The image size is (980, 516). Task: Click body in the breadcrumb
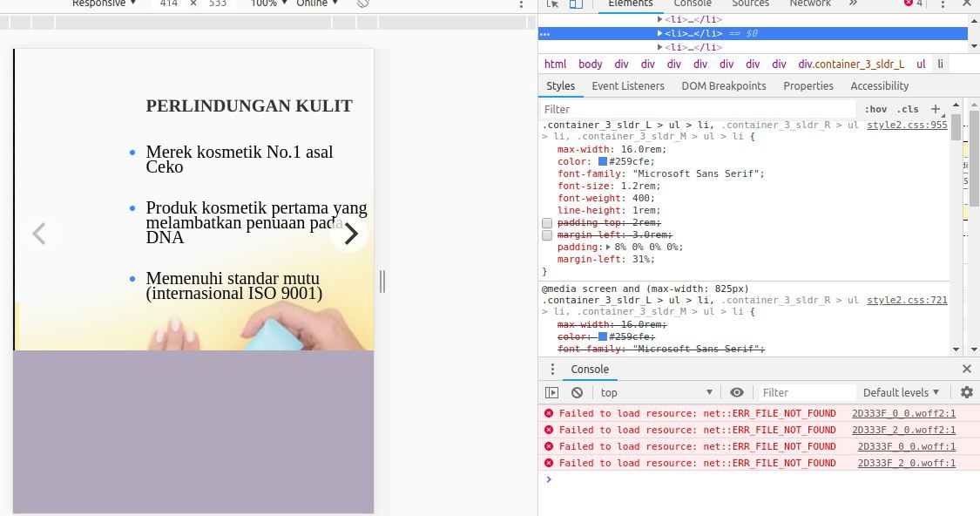590,64
